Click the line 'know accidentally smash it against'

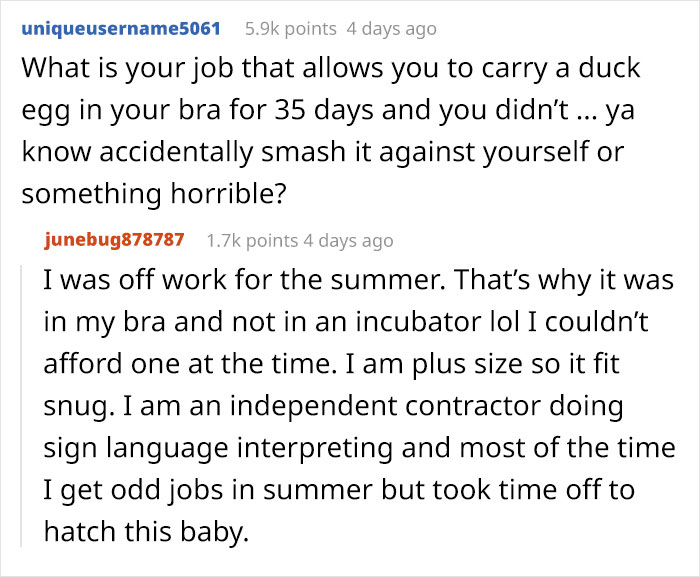point(322,152)
